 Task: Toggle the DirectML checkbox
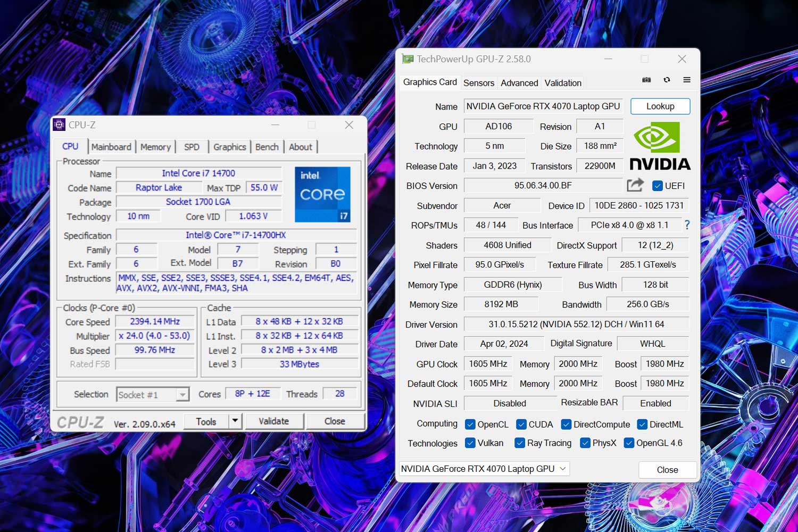pyautogui.click(x=642, y=425)
